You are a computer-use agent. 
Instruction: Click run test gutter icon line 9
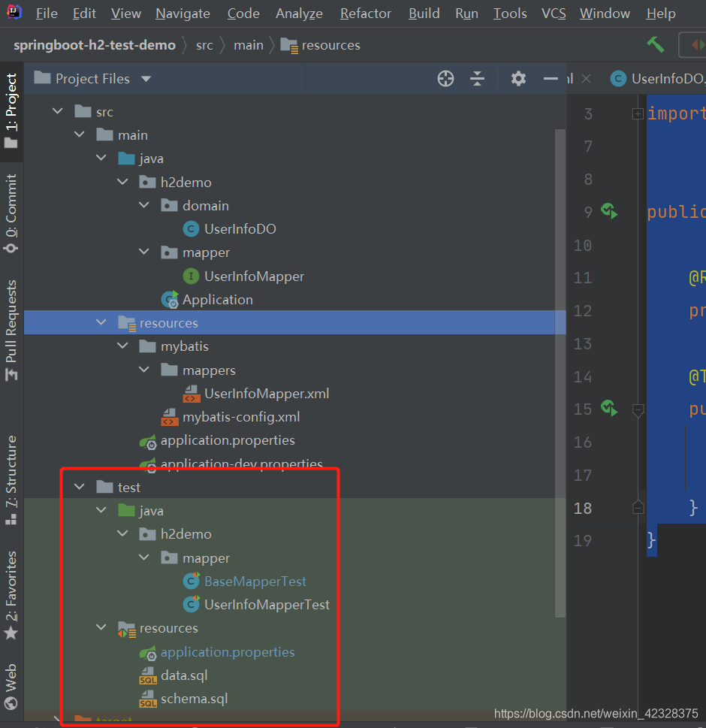[609, 211]
